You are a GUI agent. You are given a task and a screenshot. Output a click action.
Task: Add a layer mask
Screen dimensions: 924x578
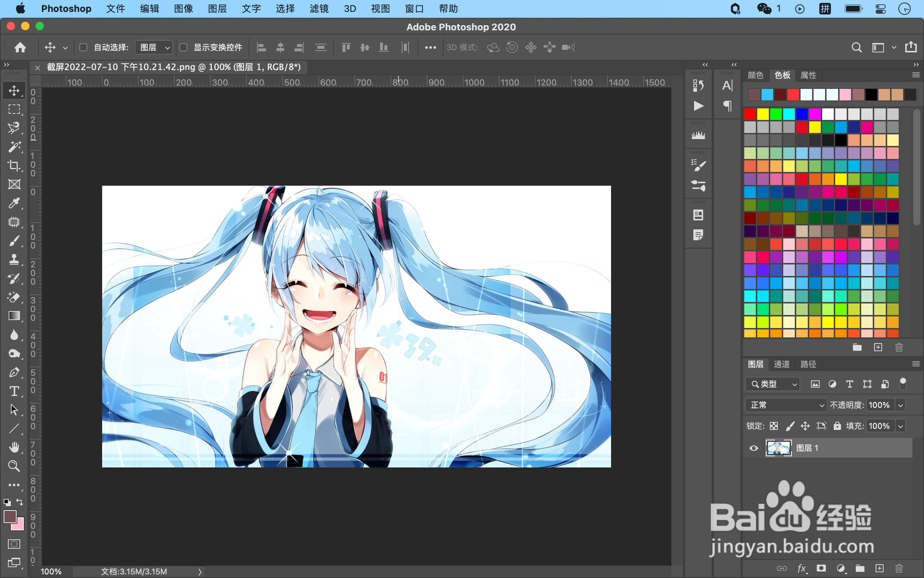tap(821, 569)
